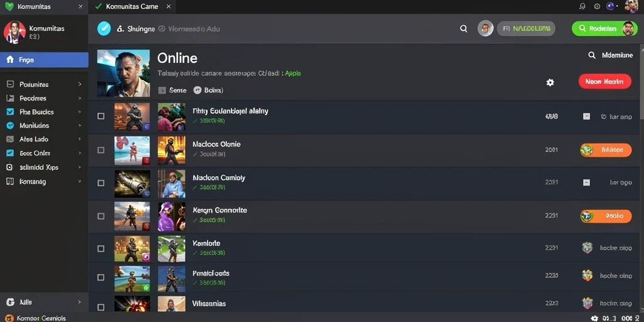Click the Kontanag sidebar icon
The width and height of the screenshot is (644, 322).
[10, 181]
